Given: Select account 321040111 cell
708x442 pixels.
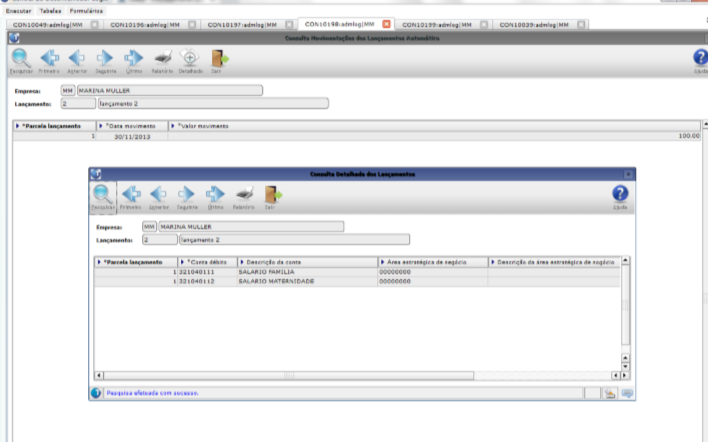Looking at the screenshot, I should point(208,272).
